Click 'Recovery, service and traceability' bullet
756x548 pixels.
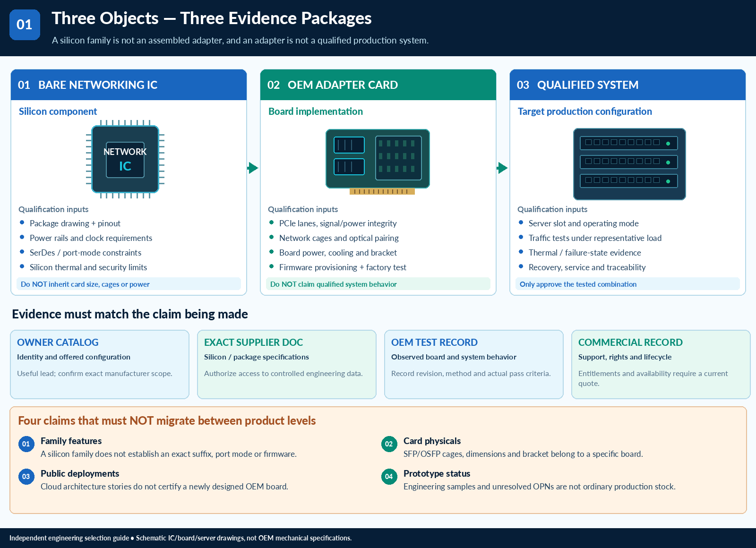point(587,267)
